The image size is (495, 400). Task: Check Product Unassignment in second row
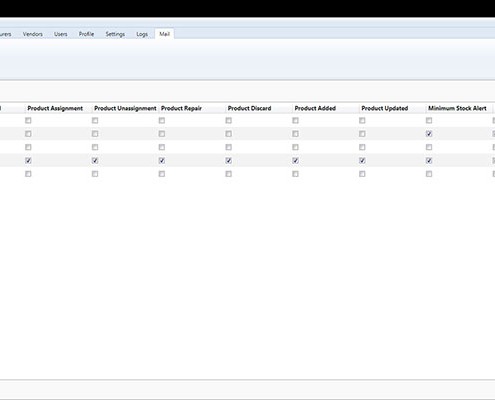point(95,134)
